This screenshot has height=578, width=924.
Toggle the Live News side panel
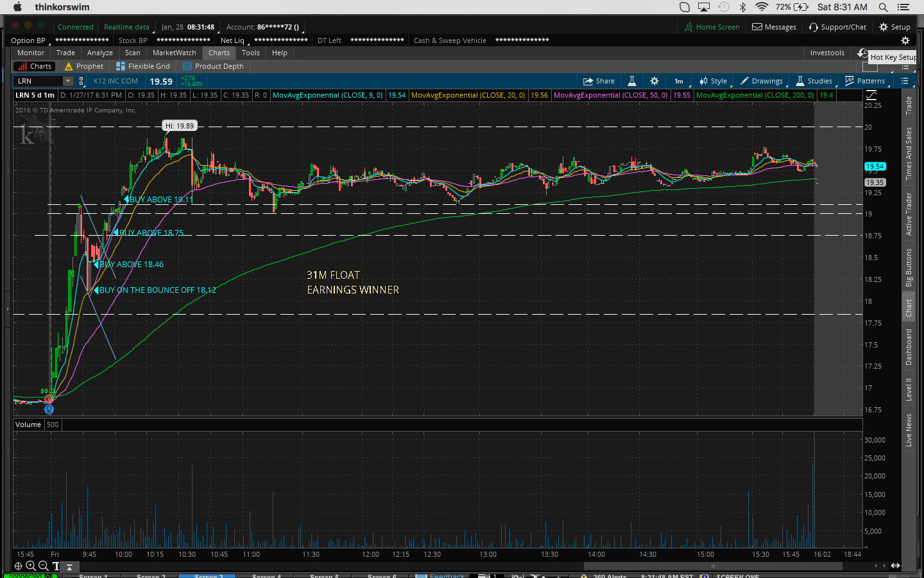[909, 430]
